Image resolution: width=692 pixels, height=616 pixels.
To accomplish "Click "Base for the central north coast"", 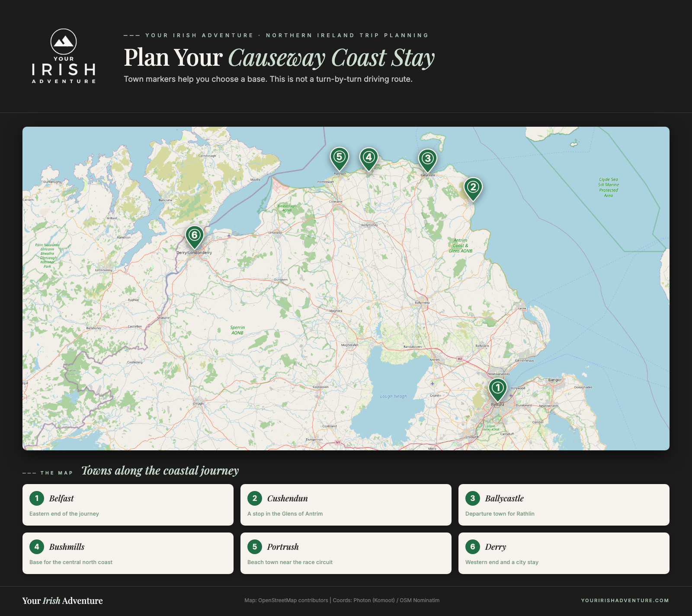I will pyautogui.click(x=71, y=562).
